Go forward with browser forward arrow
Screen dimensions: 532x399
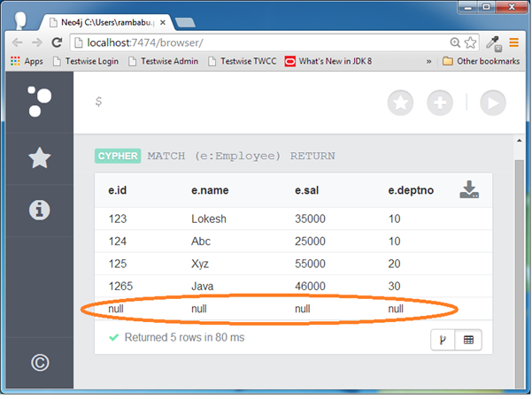36,42
